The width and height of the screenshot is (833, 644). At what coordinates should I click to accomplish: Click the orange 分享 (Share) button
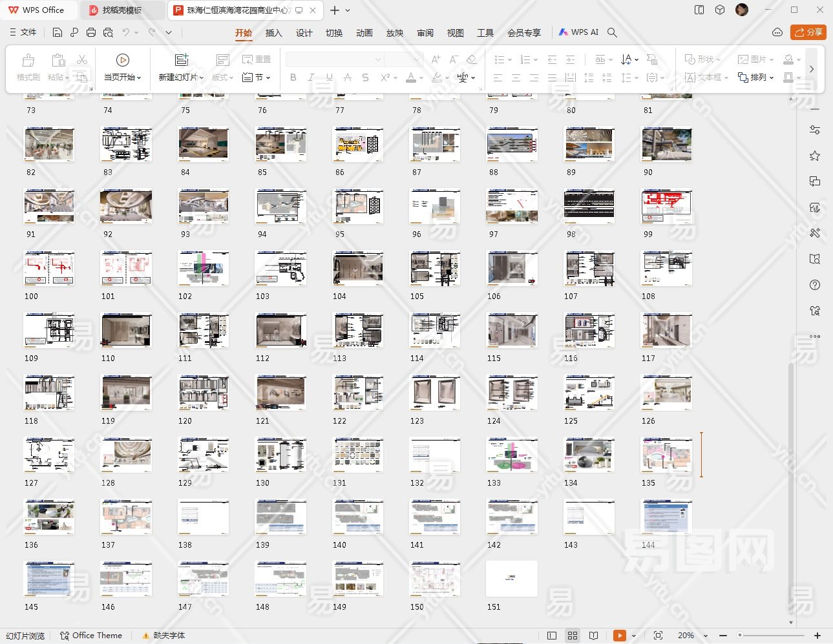click(x=808, y=32)
